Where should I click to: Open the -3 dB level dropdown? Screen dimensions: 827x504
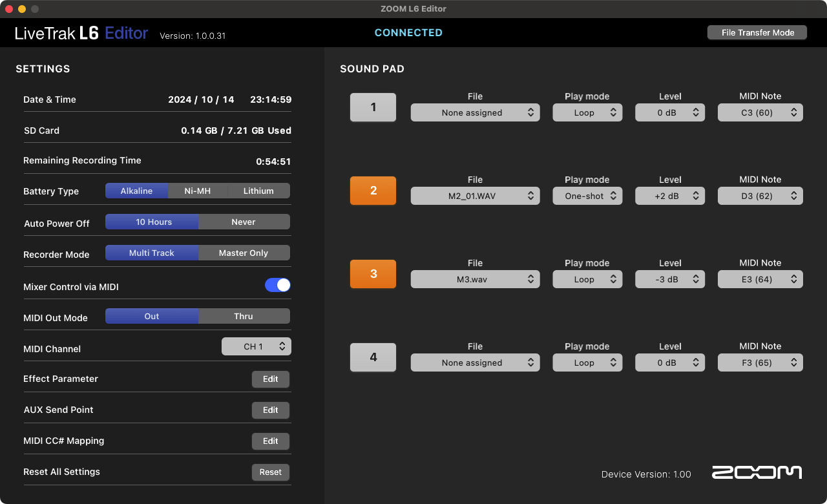670,279
